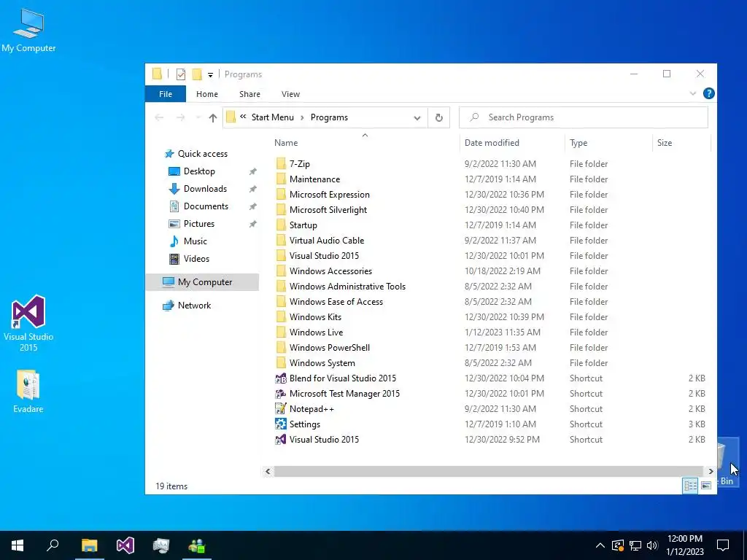Image resolution: width=747 pixels, height=560 pixels.
Task: Click the Explorer Help question mark icon
Action: click(708, 94)
